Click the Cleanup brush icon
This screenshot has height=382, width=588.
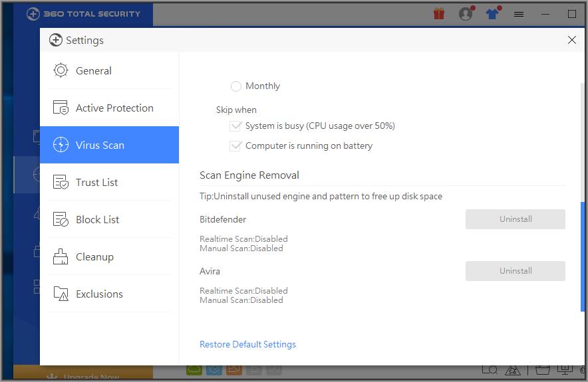(61, 256)
